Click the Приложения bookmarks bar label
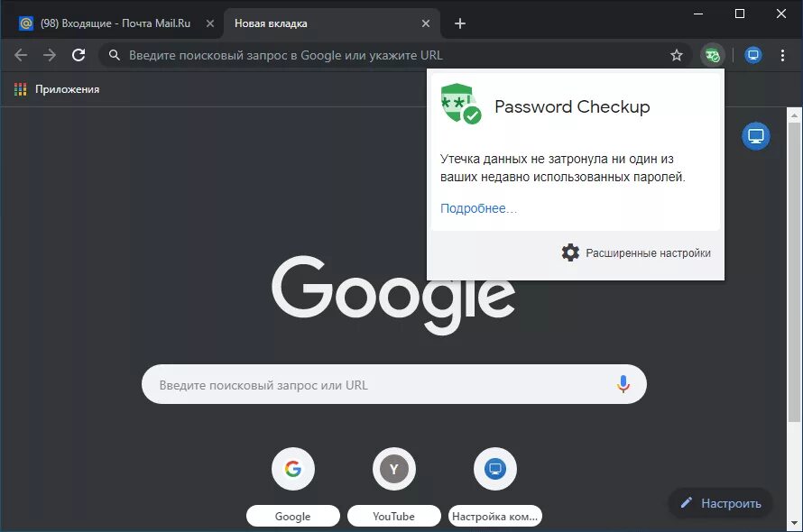803x532 pixels. (67, 89)
